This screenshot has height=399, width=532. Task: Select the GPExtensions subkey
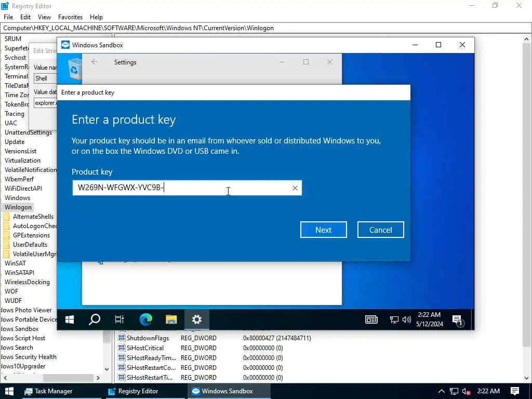31,235
